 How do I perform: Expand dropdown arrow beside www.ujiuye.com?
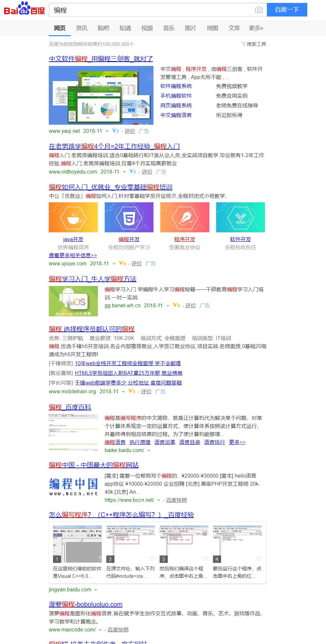114,264
